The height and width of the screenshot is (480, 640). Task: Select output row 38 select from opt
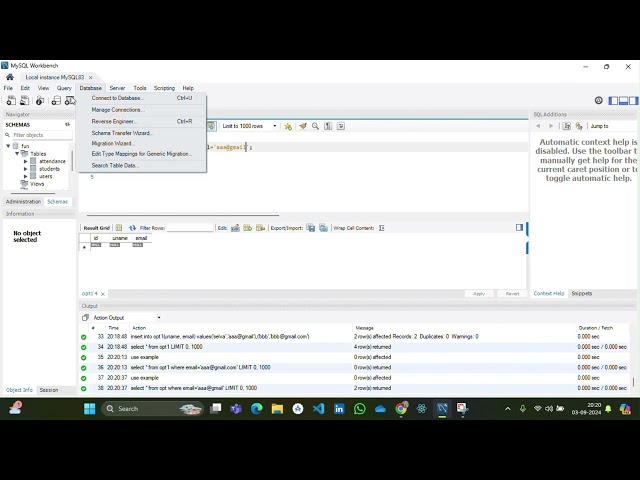(x=355, y=388)
